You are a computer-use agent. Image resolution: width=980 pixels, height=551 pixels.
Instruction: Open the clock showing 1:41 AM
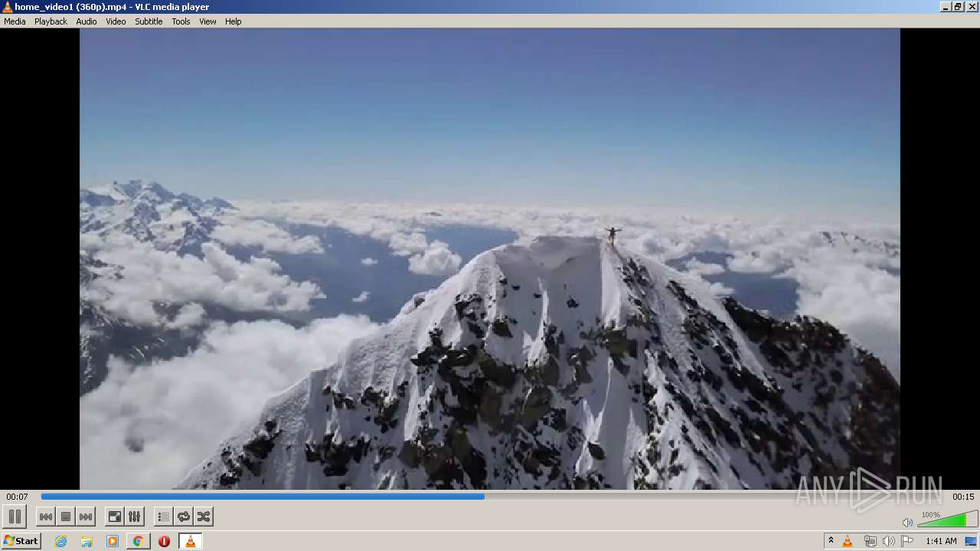tap(941, 541)
